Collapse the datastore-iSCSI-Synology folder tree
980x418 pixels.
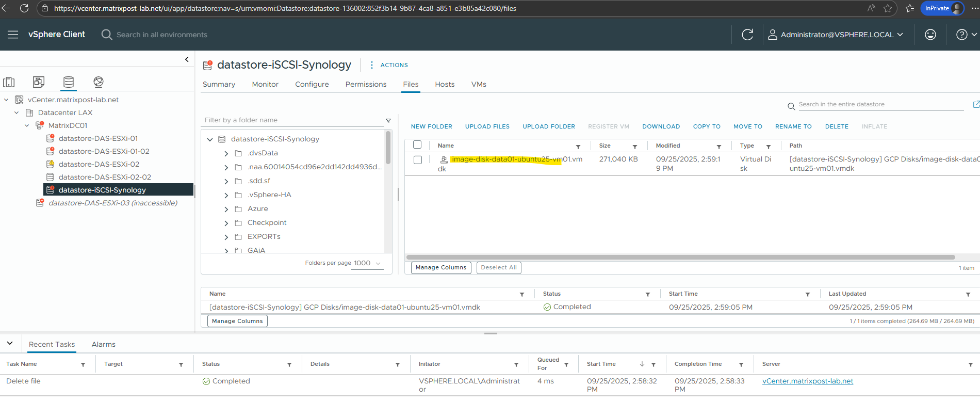tap(210, 139)
